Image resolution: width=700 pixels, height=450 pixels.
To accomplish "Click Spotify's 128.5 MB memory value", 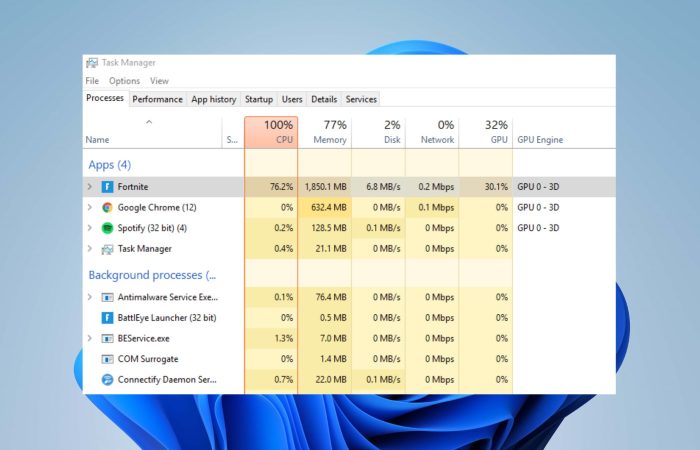I will (329, 228).
